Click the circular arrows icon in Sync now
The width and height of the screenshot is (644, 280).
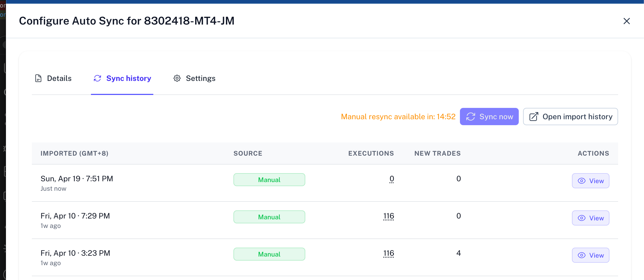tap(470, 117)
